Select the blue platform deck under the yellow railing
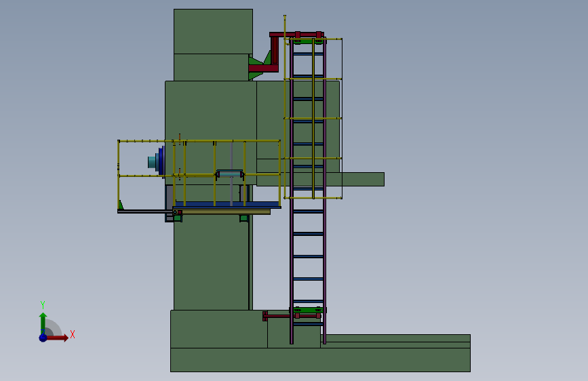 click(x=227, y=204)
